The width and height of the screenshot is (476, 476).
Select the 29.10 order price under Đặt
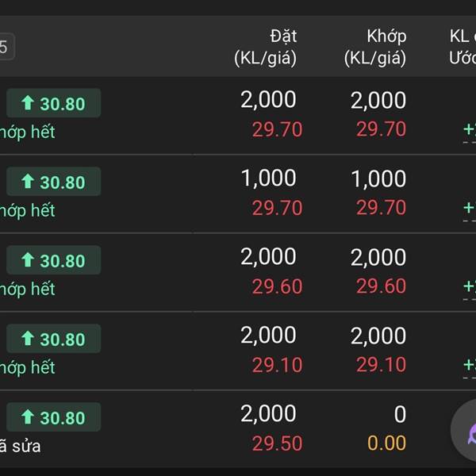(277, 364)
